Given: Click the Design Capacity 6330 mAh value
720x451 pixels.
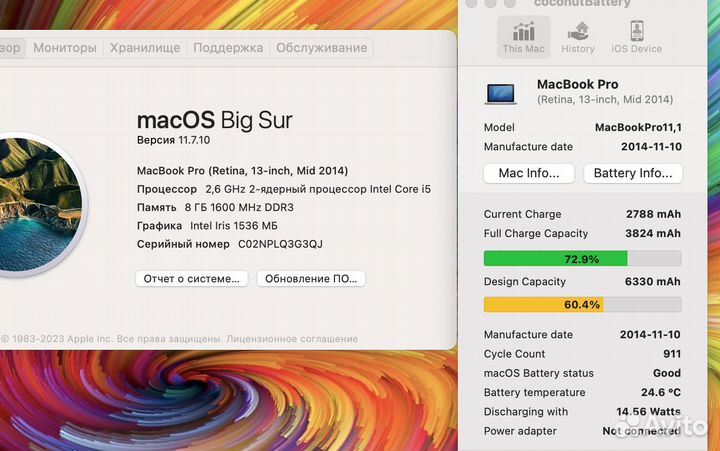Looking at the screenshot, I should [x=653, y=282].
